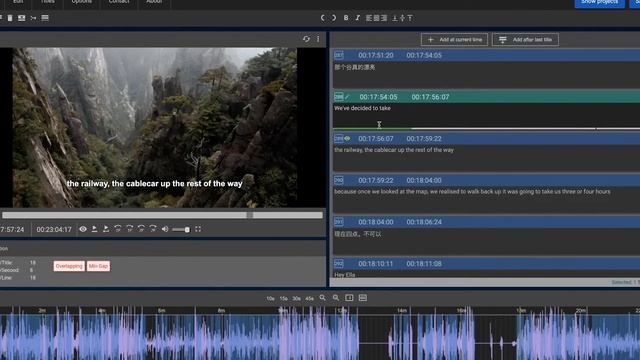Click first play-selection button under video
Screen dimensions: 640x360
click(x=95, y=229)
